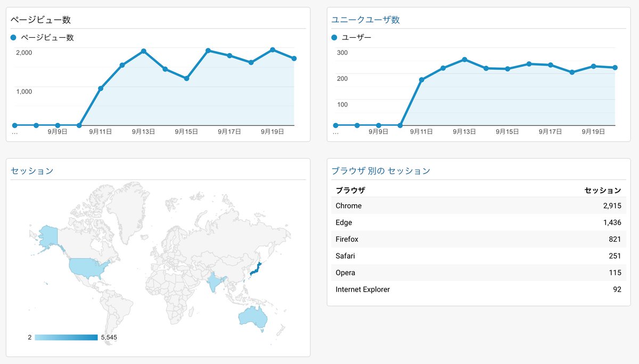The width and height of the screenshot is (639, 364).
Task: Open the ブラウザ 別の セッション widget title
Action: [381, 171]
